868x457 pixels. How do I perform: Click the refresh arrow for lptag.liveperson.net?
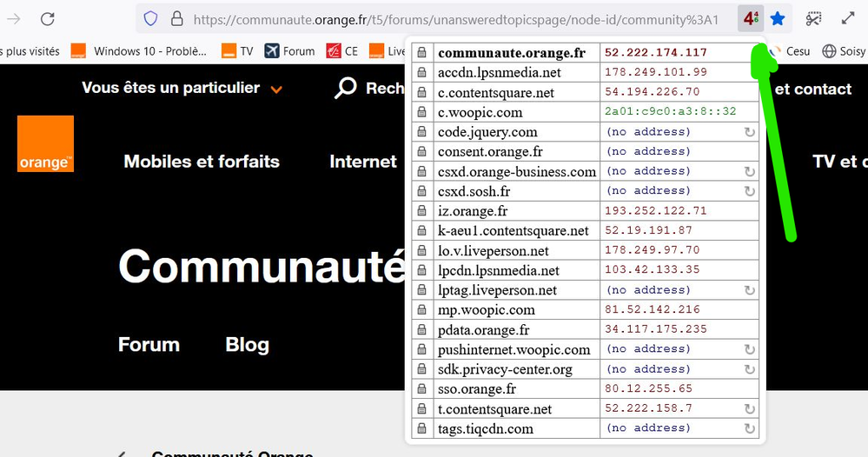tap(750, 290)
